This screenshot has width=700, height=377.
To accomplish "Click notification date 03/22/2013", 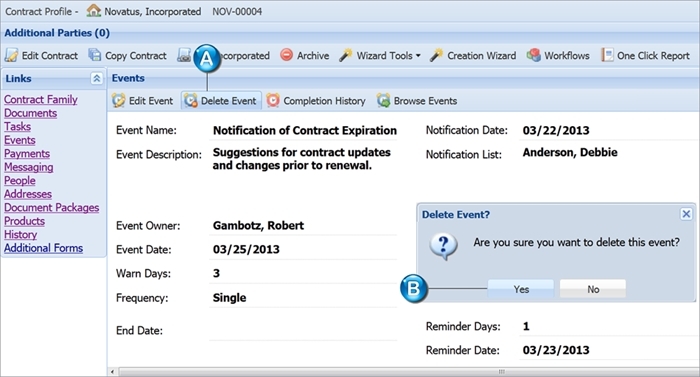I will 556,130.
